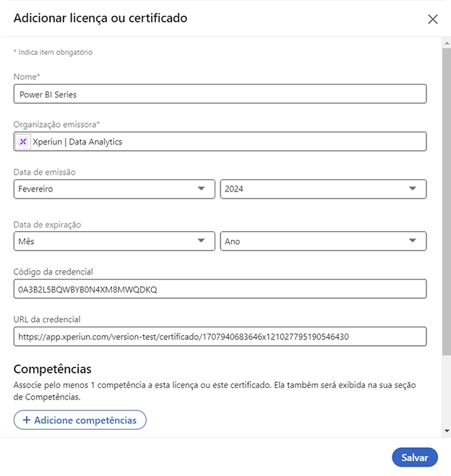Save the certificate with Salvar button
The image size is (451, 476).
point(415,457)
